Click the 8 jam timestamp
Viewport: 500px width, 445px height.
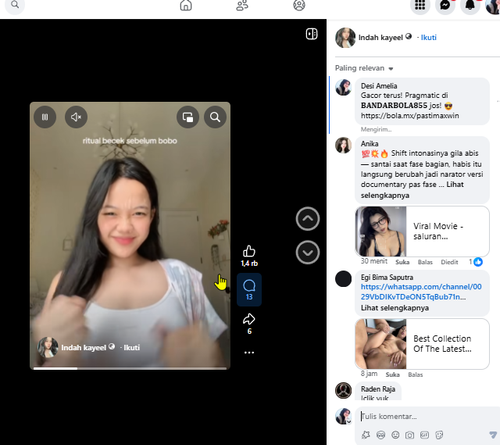coord(369,374)
